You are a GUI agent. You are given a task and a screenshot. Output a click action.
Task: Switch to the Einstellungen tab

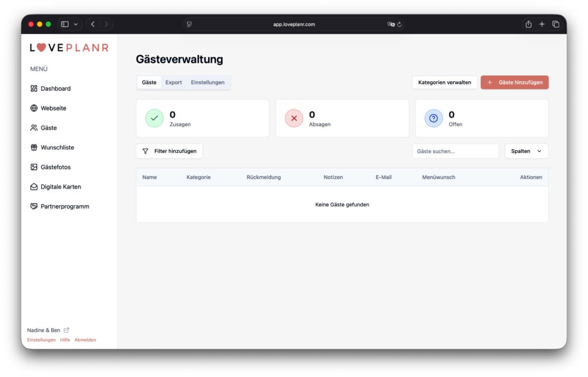(x=207, y=82)
